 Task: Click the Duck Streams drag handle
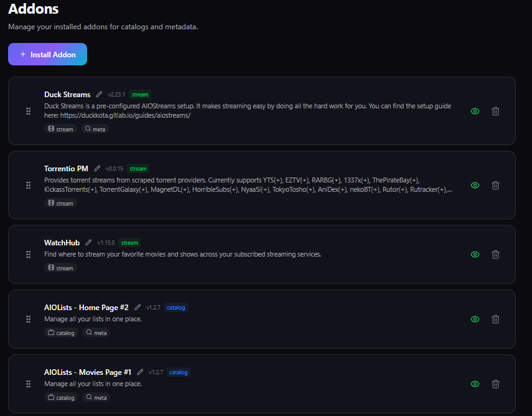click(28, 111)
